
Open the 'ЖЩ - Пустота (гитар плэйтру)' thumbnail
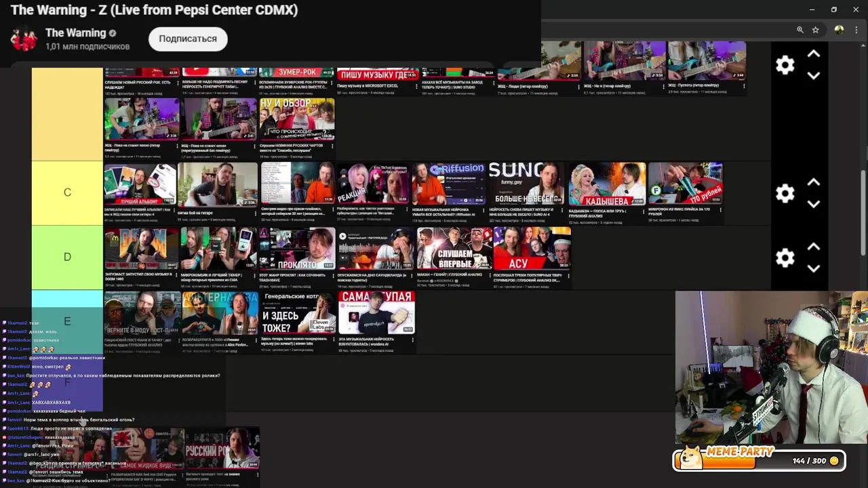point(707,61)
